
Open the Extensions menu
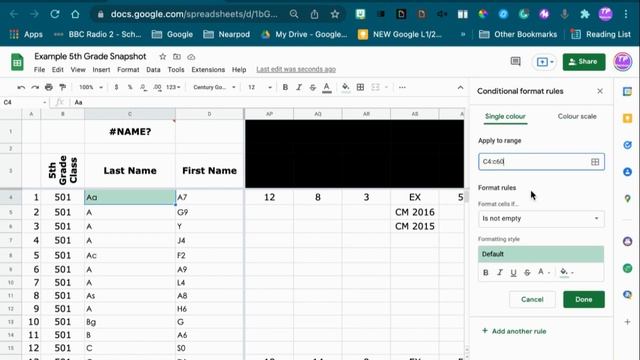click(208, 70)
